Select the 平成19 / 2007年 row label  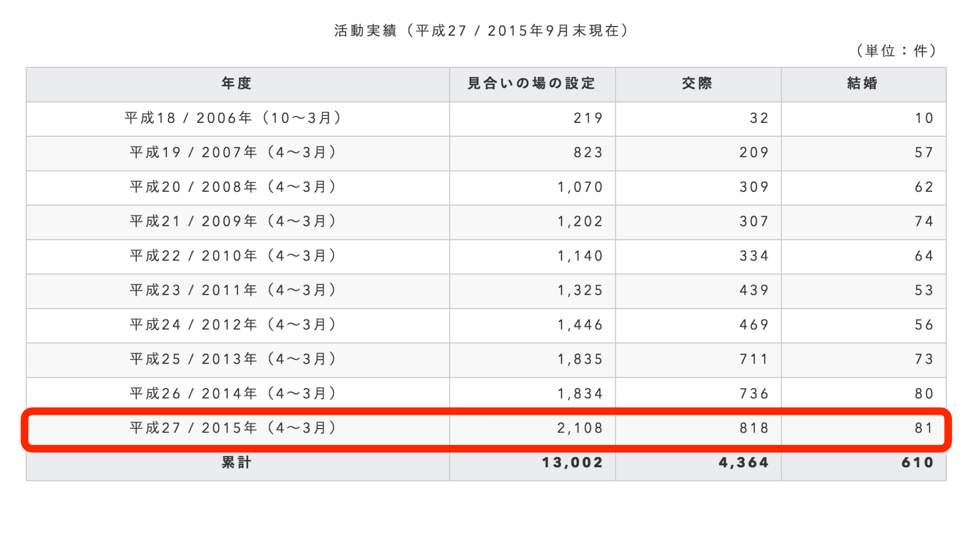pyautogui.click(x=233, y=152)
